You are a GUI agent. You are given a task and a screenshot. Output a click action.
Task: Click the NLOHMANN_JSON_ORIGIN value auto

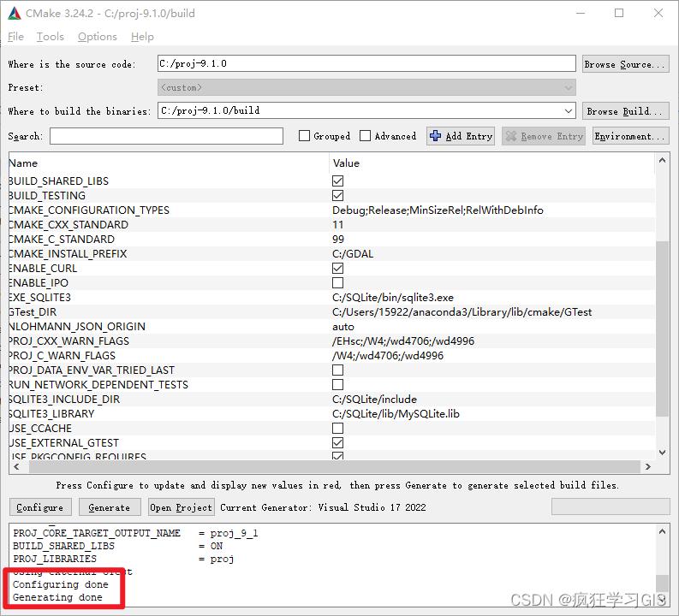click(x=343, y=327)
